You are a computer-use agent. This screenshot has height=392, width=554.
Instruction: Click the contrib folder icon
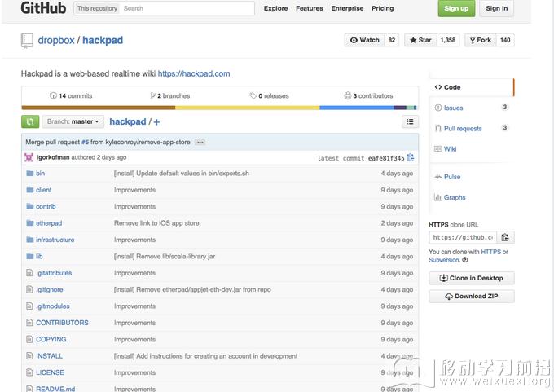point(30,206)
